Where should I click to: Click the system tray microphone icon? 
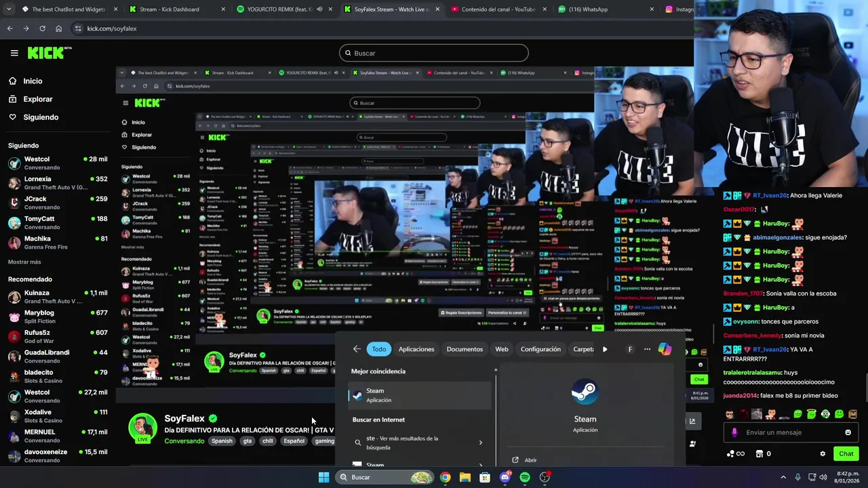pyautogui.click(x=797, y=477)
